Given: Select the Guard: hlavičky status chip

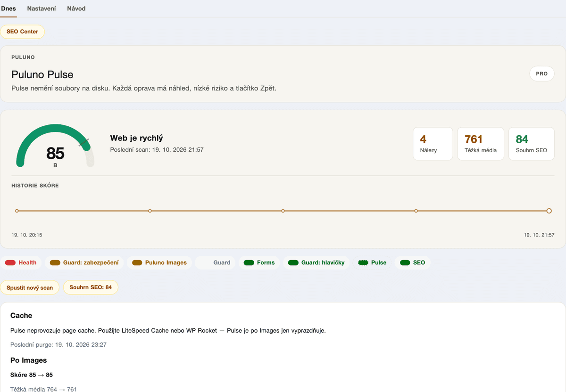Looking at the screenshot, I should click(316, 262).
